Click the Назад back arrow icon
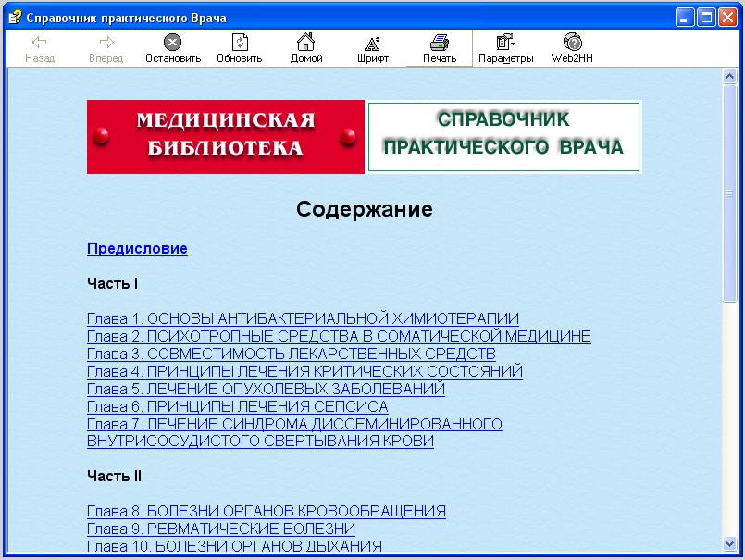 (40, 43)
